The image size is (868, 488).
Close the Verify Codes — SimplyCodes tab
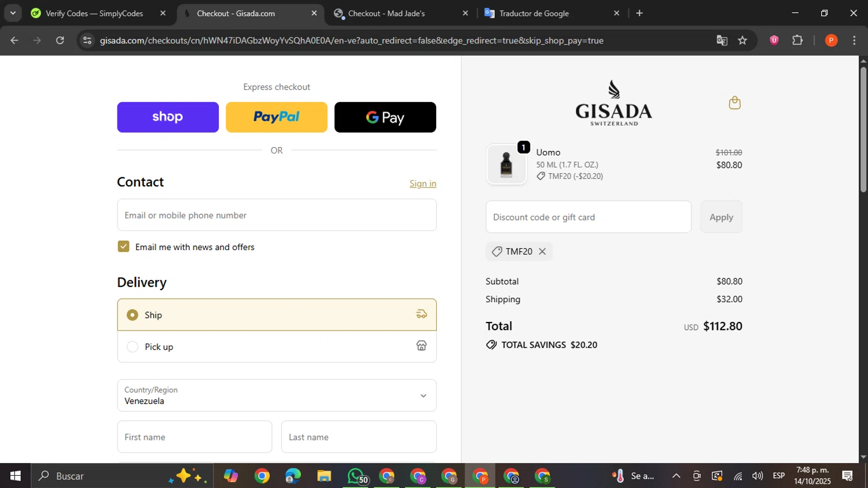click(x=163, y=13)
